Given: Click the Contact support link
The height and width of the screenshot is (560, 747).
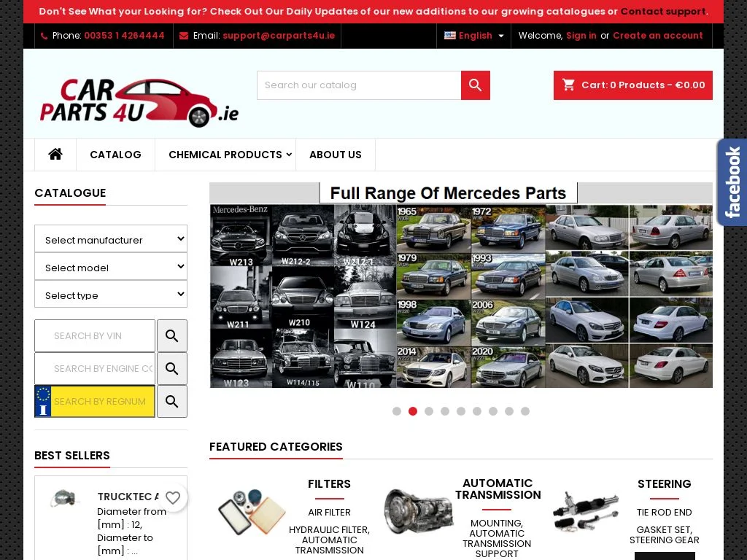Looking at the screenshot, I should 663,12.
